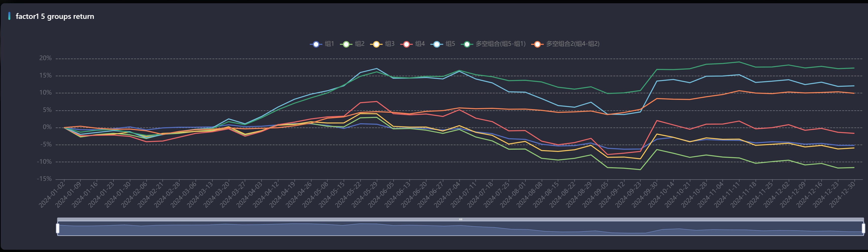Click inside the data zoom preview area
This screenshot has width=868, height=252.
(461, 228)
